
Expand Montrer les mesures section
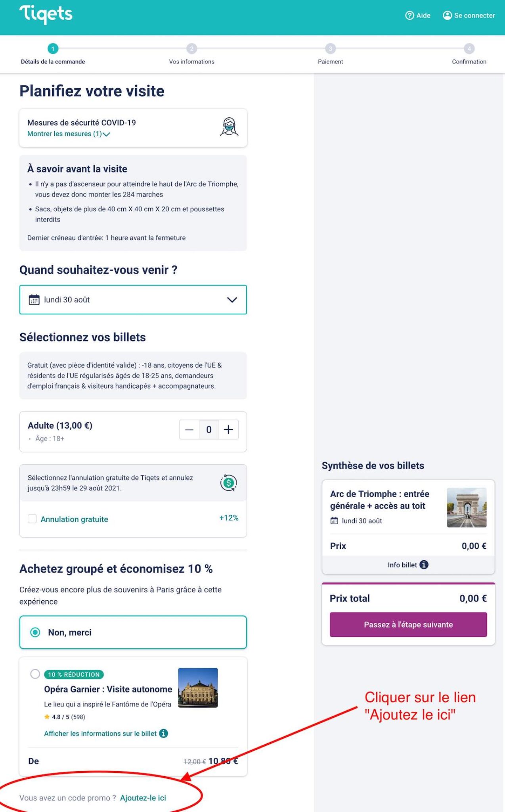click(x=68, y=134)
